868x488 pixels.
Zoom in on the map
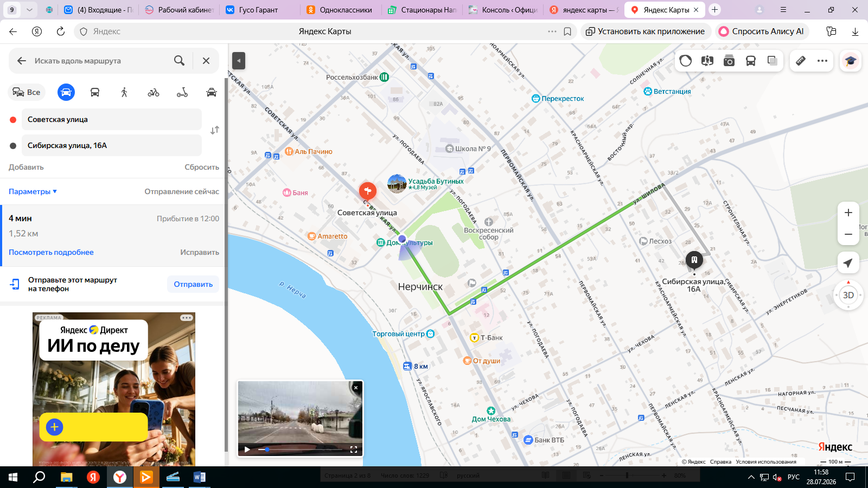[848, 213]
